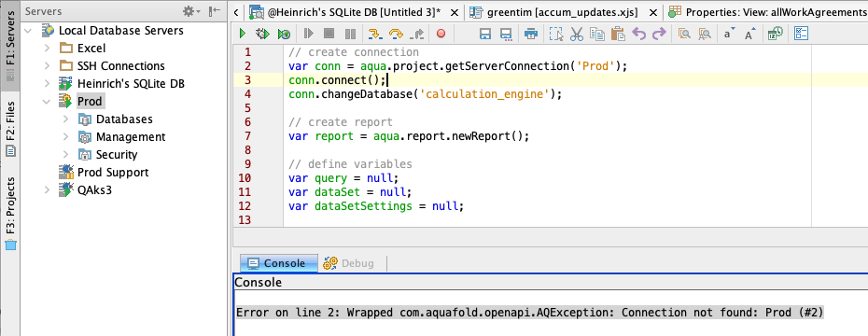Click the Save As floppy icon
The image size is (868, 336).
pyautogui.click(x=506, y=35)
